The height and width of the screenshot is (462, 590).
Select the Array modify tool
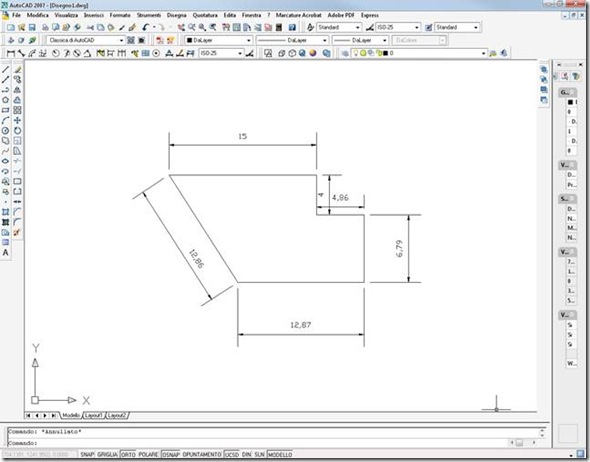click(17, 110)
